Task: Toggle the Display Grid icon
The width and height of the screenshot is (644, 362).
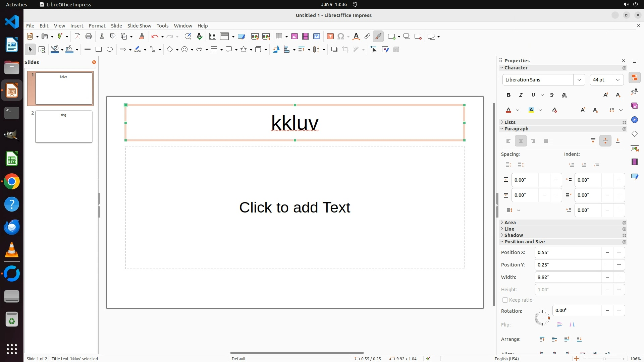Action: pos(213,37)
